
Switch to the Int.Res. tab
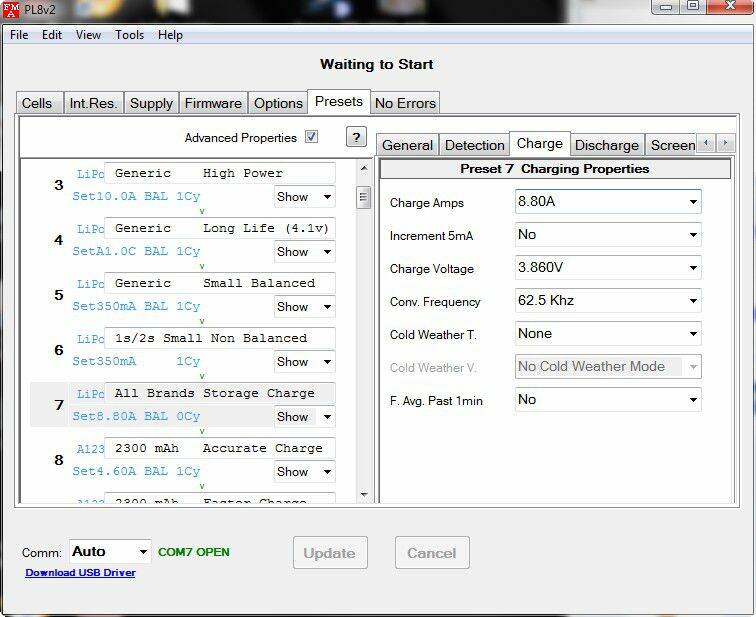[x=94, y=103]
